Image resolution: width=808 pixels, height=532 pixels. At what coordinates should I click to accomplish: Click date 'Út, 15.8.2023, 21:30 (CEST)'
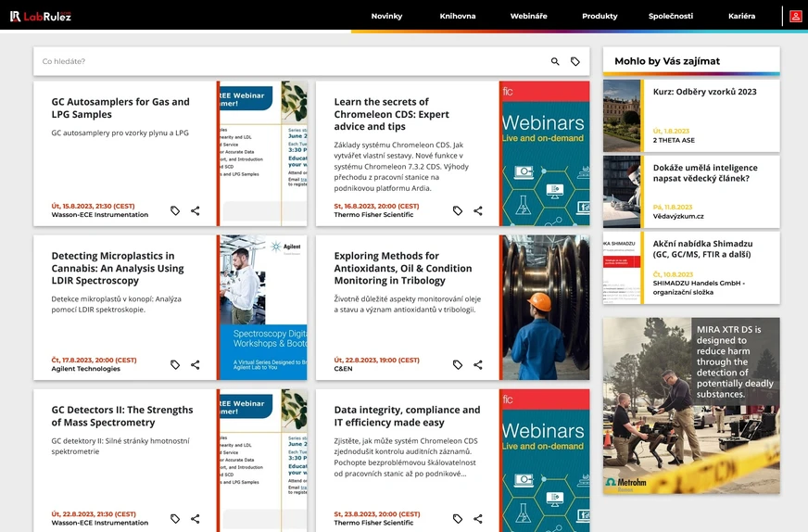[93, 206]
